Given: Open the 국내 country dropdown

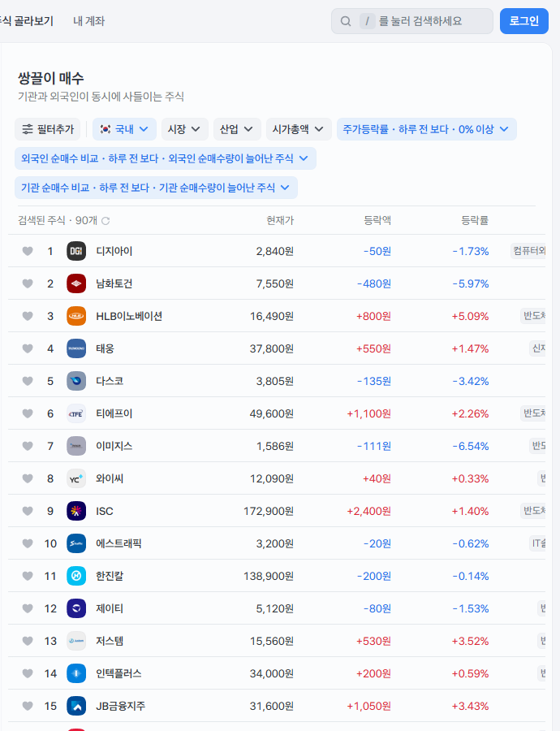Looking at the screenshot, I should click(x=124, y=129).
